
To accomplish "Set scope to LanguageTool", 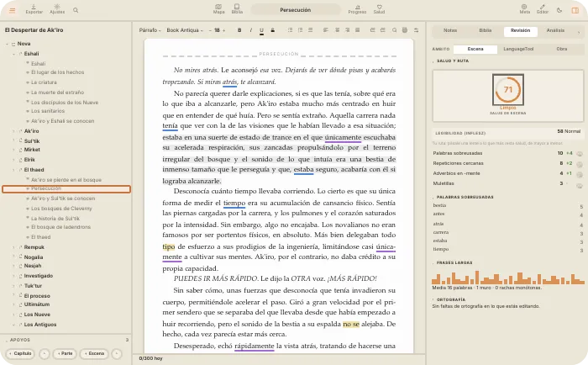I will point(518,49).
